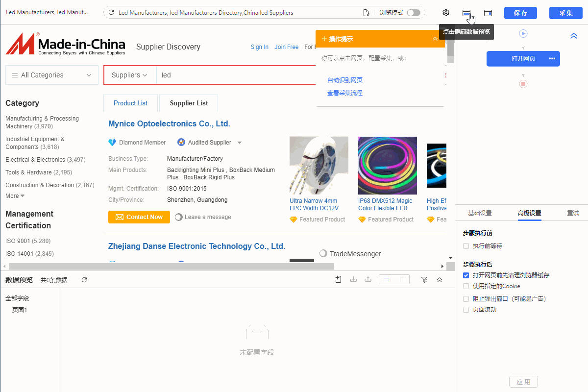The image size is (588, 392).
Task: Toggle the 浏览模式 browse mode switch
Action: pyautogui.click(x=414, y=13)
